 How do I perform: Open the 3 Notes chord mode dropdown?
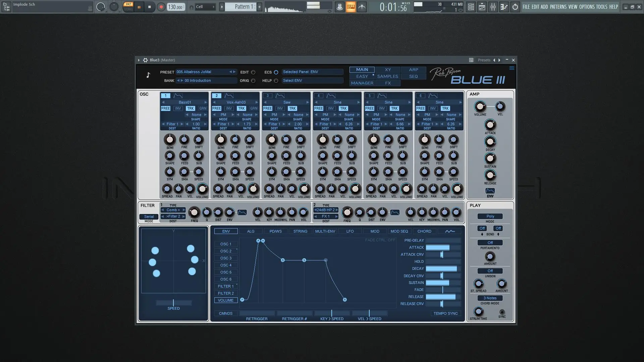490,298
